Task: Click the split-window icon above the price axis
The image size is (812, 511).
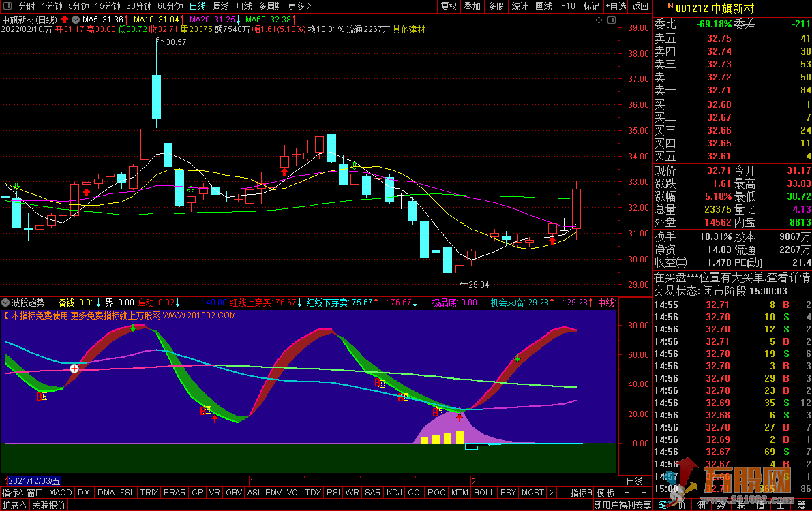Action: pyautogui.click(x=612, y=20)
